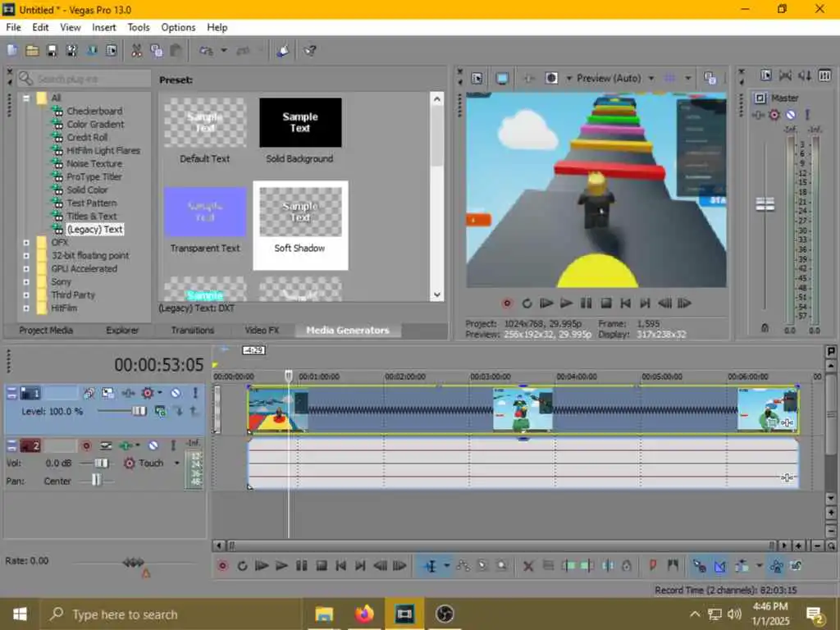Open Firefox from the taskbar

click(364, 614)
